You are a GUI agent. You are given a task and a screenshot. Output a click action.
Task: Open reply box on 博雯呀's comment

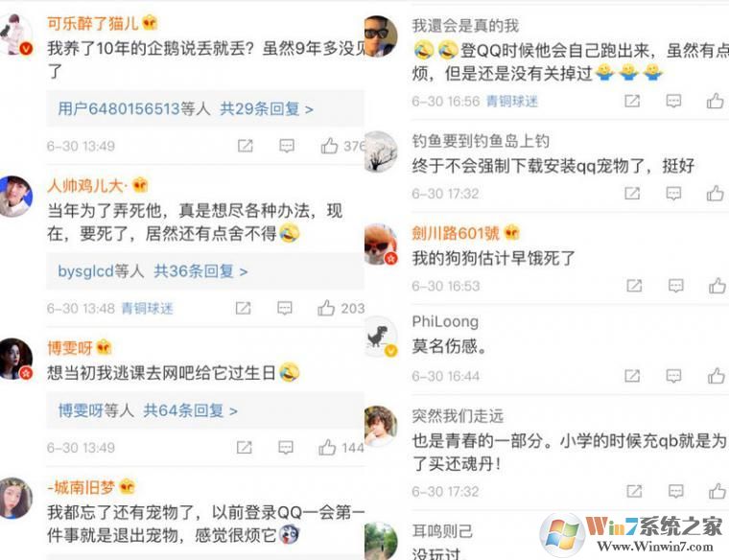click(x=286, y=448)
